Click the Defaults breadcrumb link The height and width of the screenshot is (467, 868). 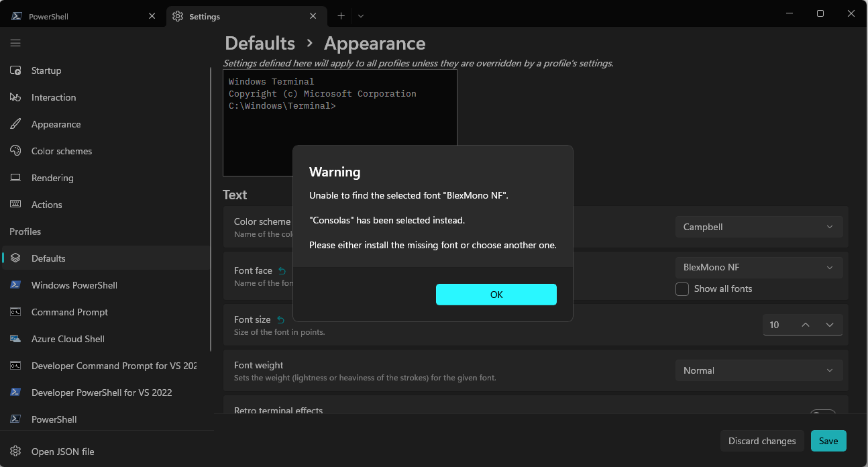point(260,43)
